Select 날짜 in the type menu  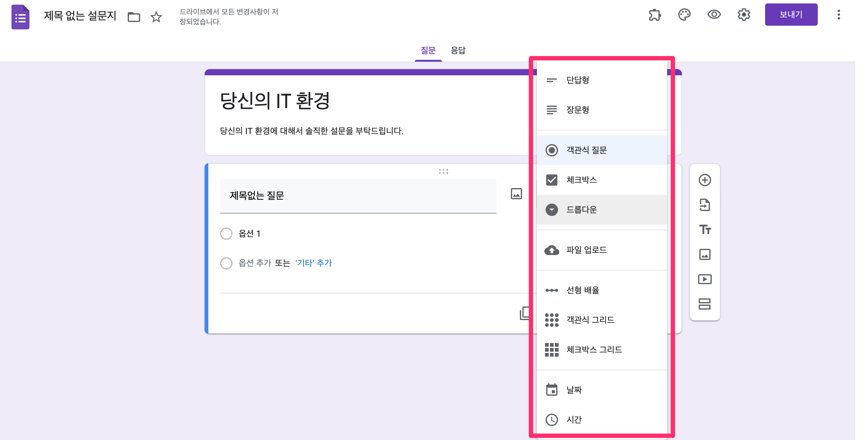click(574, 390)
